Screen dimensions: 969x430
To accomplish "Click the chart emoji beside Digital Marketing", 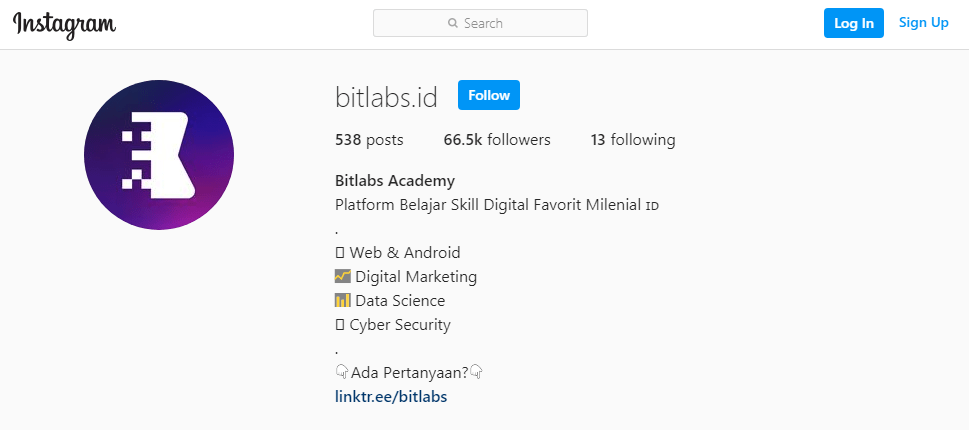I will (343, 276).
